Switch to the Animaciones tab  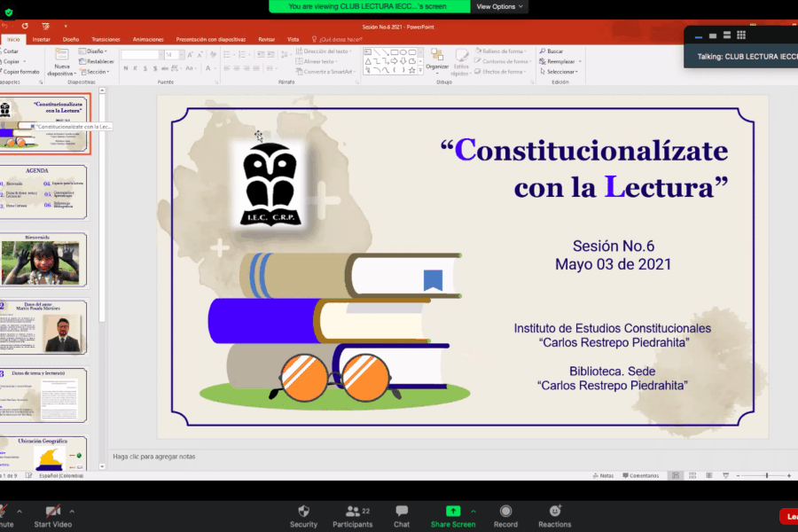pos(148,39)
